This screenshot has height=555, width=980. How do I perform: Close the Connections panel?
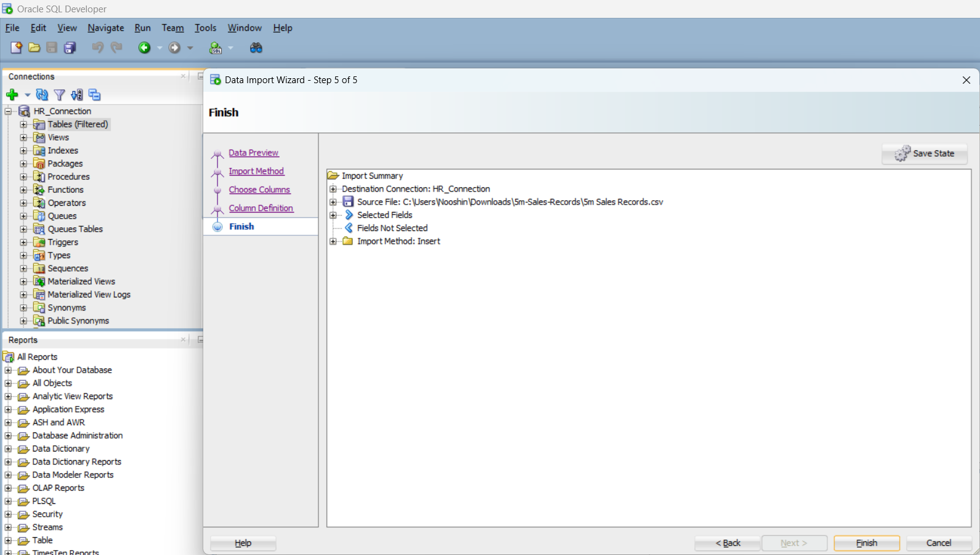pyautogui.click(x=183, y=76)
